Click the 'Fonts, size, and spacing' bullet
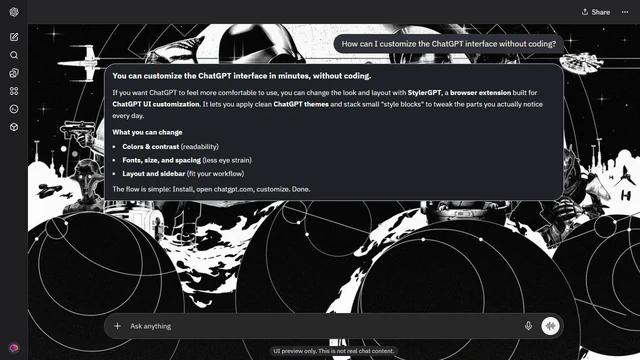 click(x=187, y=160)
